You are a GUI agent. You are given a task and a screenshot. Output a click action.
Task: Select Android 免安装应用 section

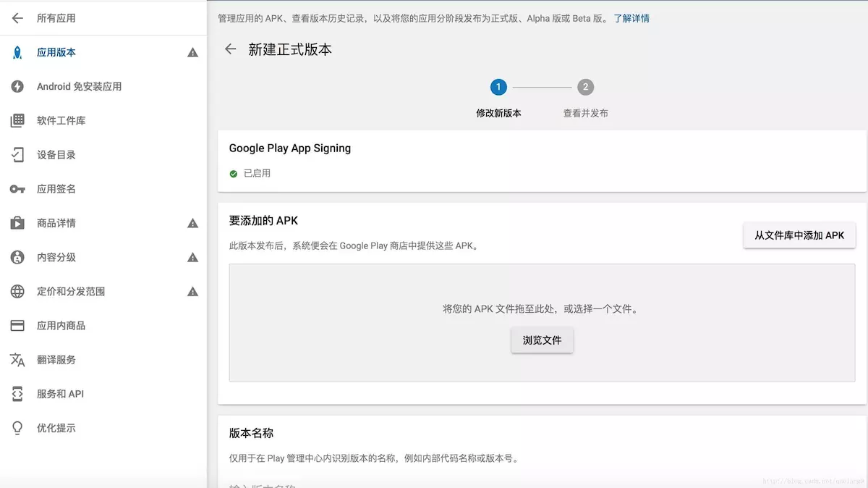(79, 86)
